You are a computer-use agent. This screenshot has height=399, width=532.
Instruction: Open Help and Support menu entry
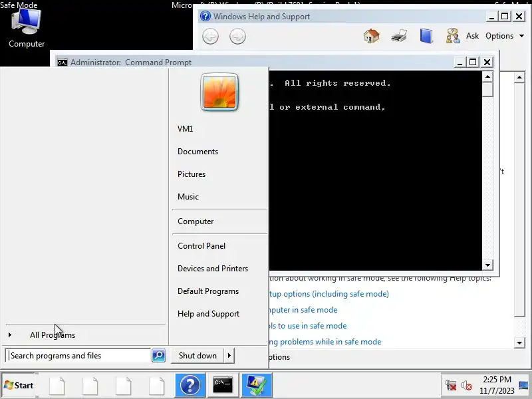(208, 314)
